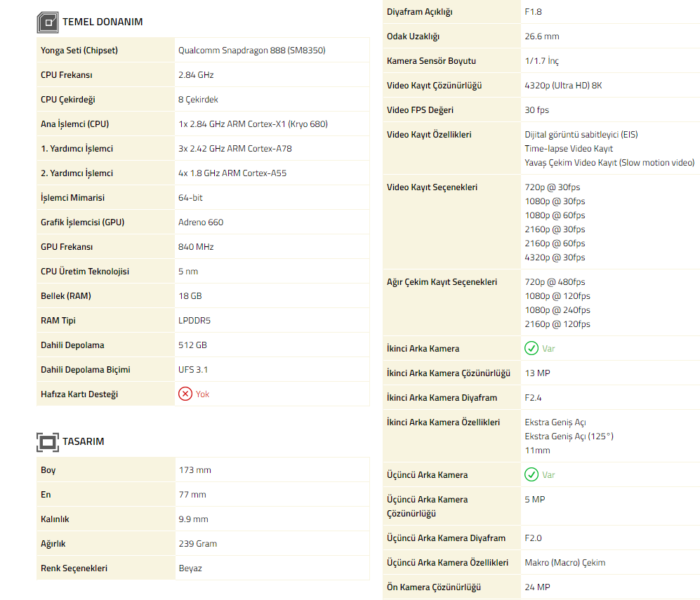Click the 512 GB internal storage value
This screenshot has width=700, height=600.
coord(192,345)
